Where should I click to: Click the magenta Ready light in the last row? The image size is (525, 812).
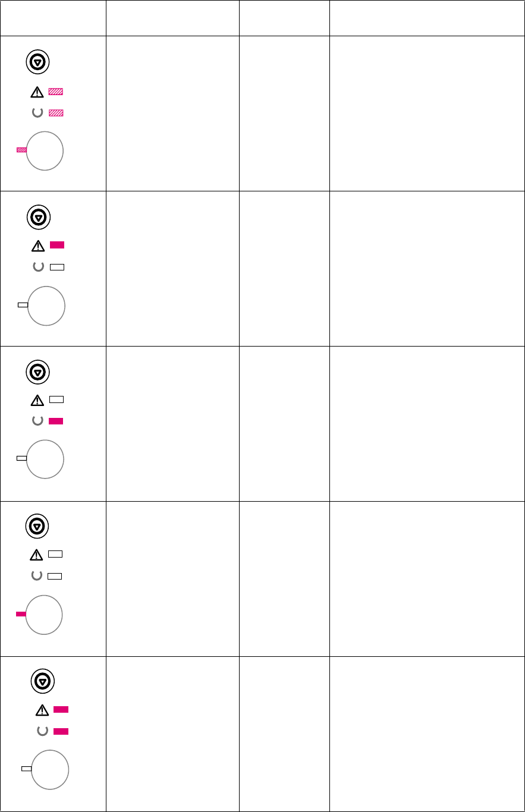click(61, 731)
